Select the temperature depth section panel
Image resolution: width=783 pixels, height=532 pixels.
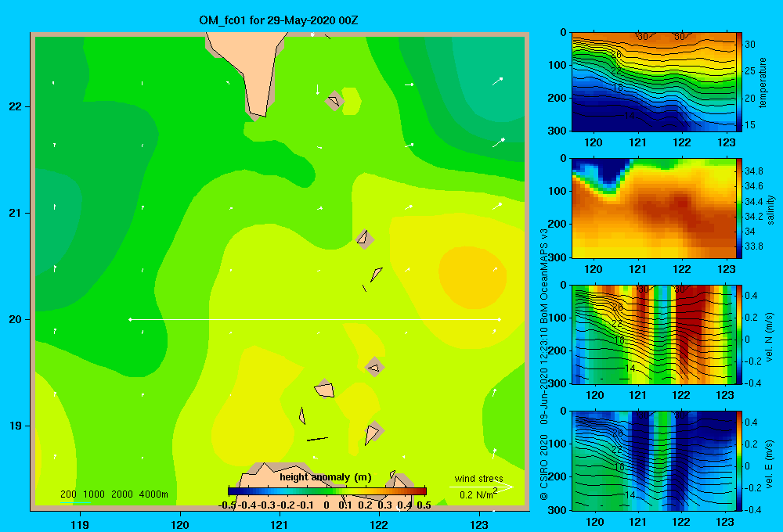[x=654, y=82]
